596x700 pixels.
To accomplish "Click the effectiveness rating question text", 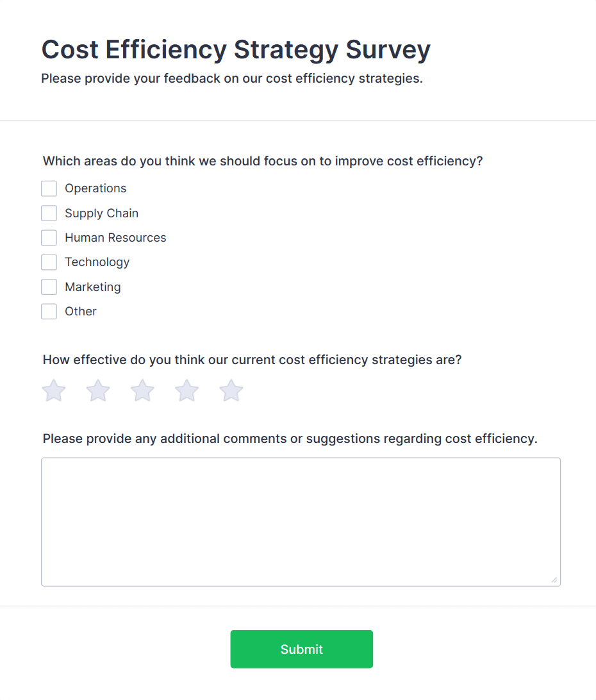I will [252, 360].
